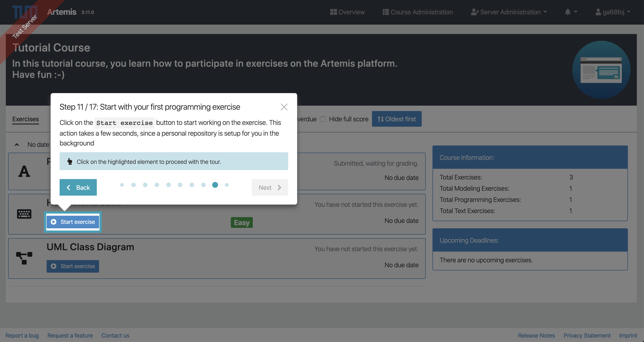Jump to the first tour step dot
Viewport: 644px width, 342px height.
pos(122,185)
